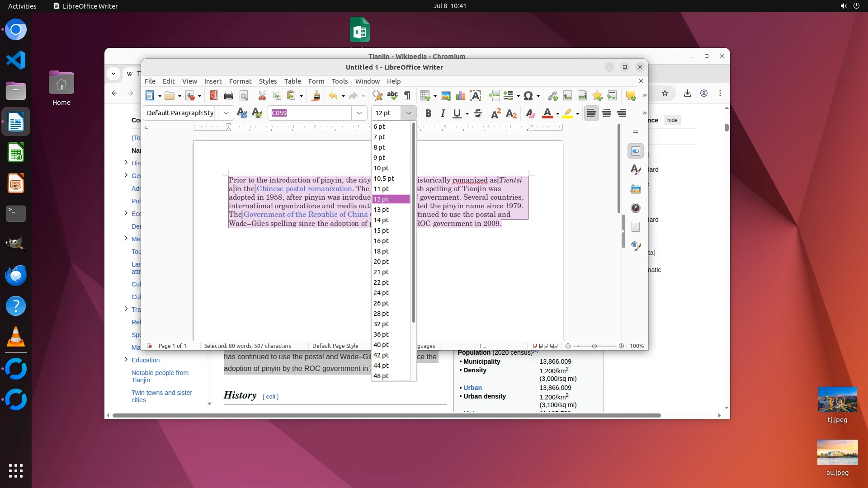Screen dimensions: 868x488
Task: Insert special character with Omega icon
Action: pyautogui.click(x=528, y=95)
